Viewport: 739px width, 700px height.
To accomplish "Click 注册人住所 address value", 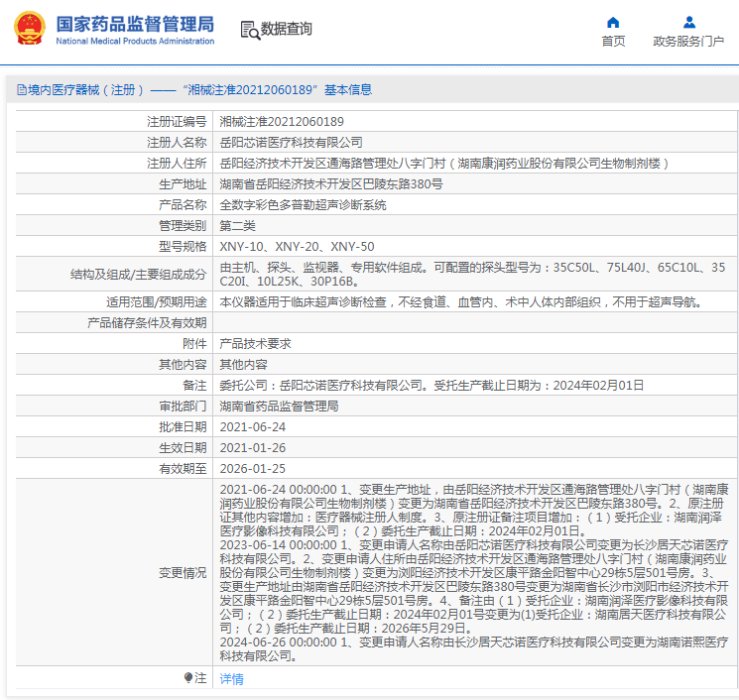I will pos(443,163).
